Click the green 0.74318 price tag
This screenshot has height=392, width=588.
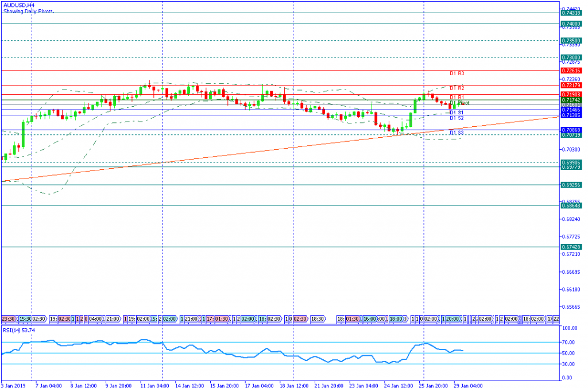[571, 13]
